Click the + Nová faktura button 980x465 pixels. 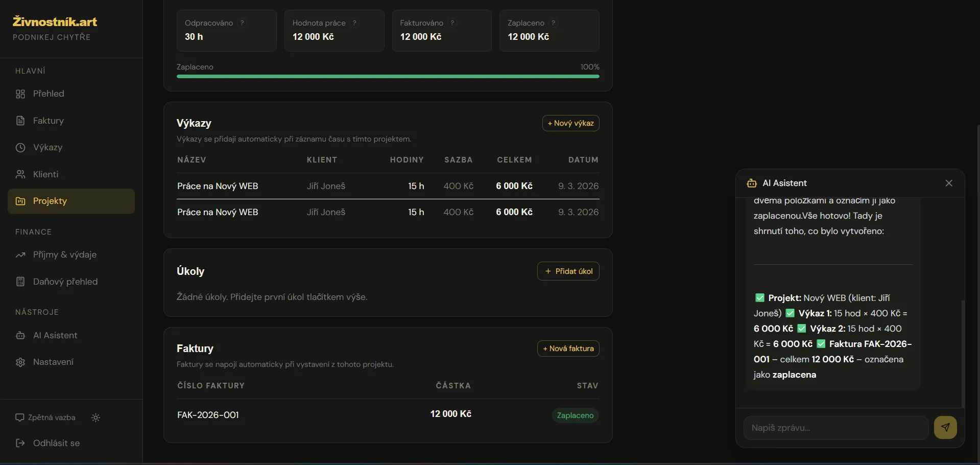click(x=568, y=348)
